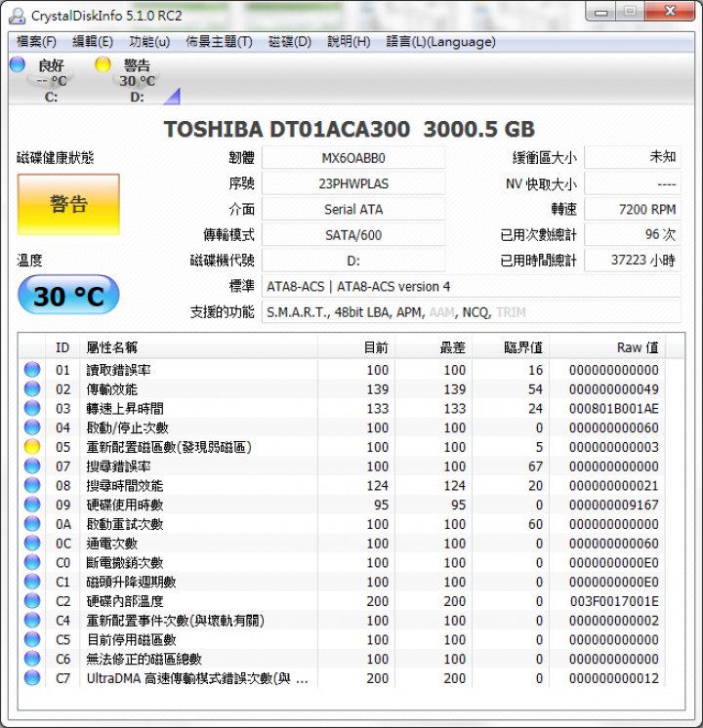703x728 pixels.
Task: Open the 編輯(E) menu
Action: (93, 42)
